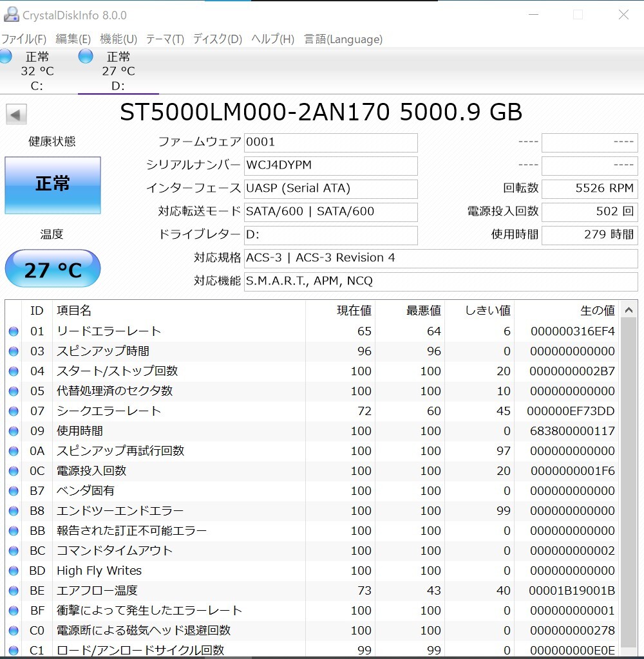
Task: Open the ファイル(F) menu
Action: 24,39
